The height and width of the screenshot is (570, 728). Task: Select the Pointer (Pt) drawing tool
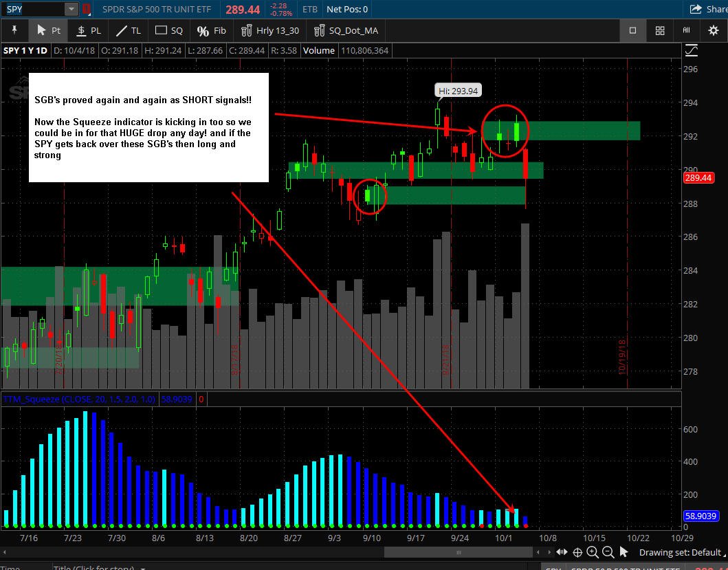[x=48, y=31]
